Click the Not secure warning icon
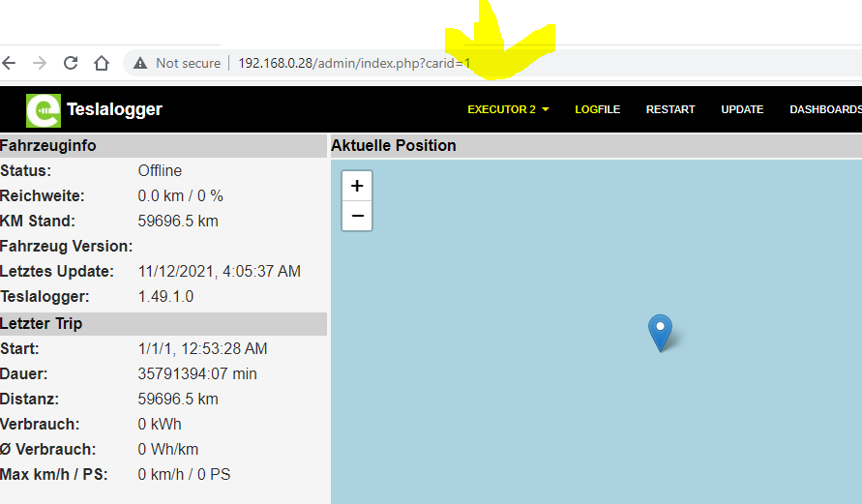862x504 pixels. pyautogui.click(x=140, y=63)
